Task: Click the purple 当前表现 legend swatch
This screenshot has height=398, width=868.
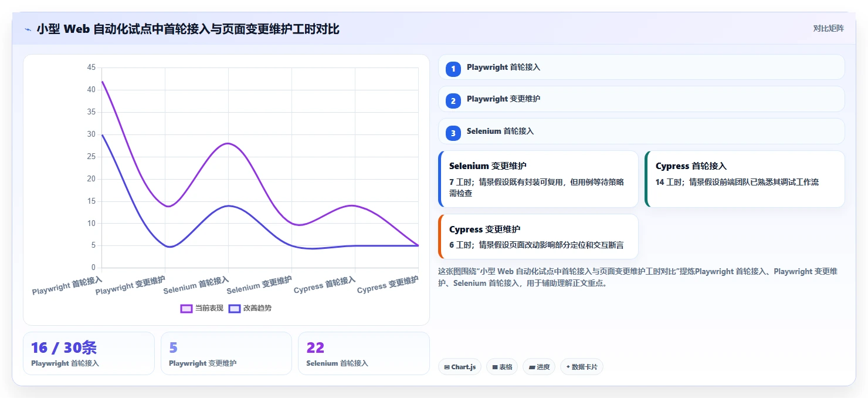Action: pyautogui.click(x=187, y=308)
